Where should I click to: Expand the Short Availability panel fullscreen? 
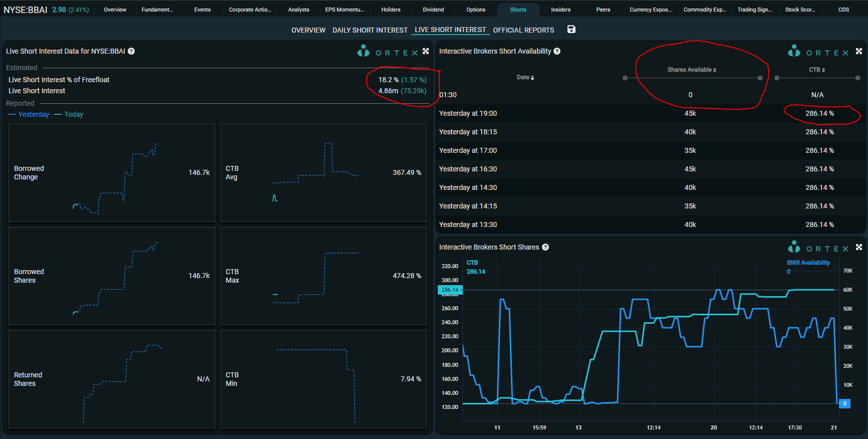click(859, 51)
